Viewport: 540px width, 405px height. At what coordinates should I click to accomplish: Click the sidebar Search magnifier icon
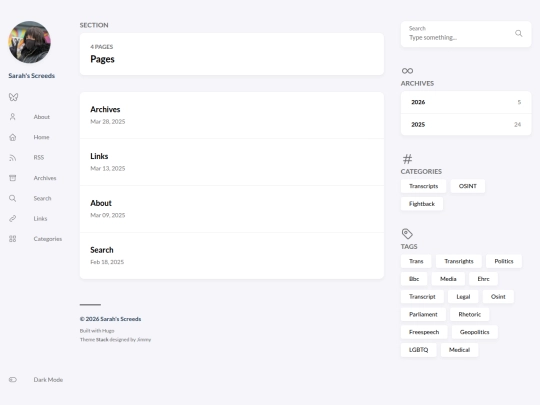(13, 198)
